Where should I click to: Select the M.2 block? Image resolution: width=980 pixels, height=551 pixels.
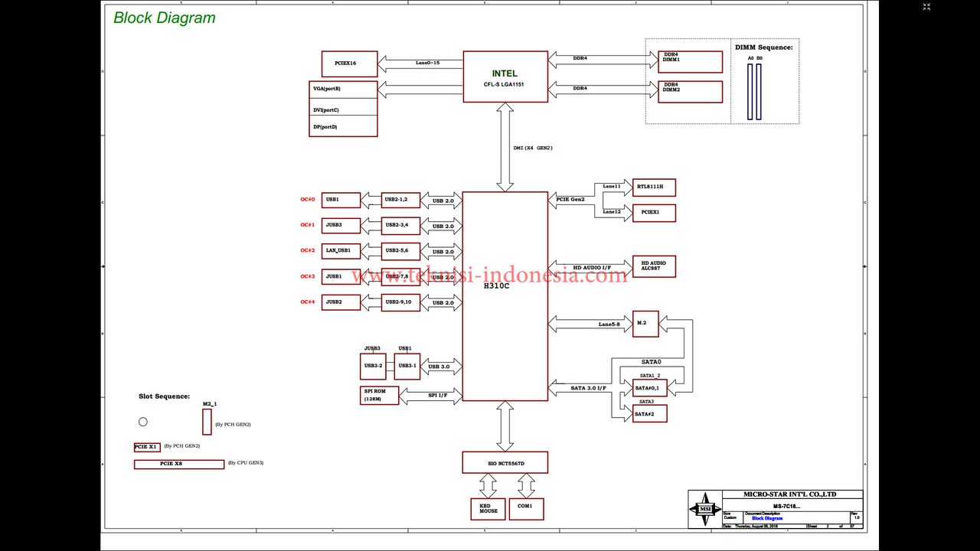tap(645, 323)
